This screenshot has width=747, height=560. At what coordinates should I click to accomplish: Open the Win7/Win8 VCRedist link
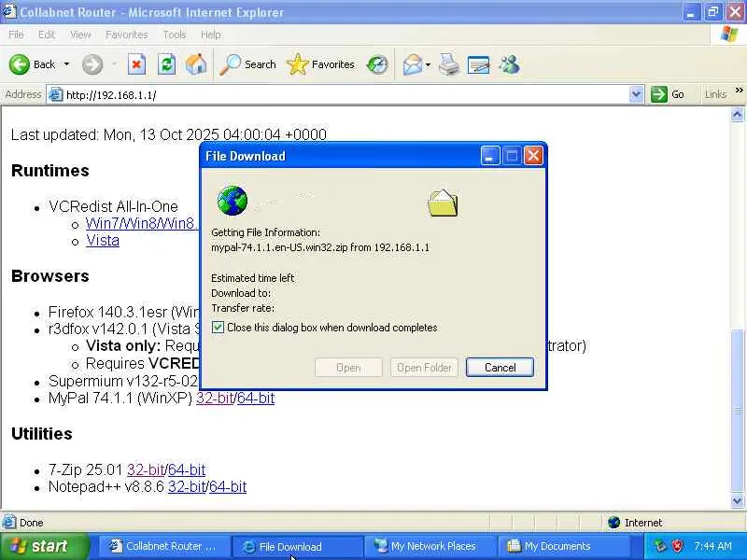point(142,223)
